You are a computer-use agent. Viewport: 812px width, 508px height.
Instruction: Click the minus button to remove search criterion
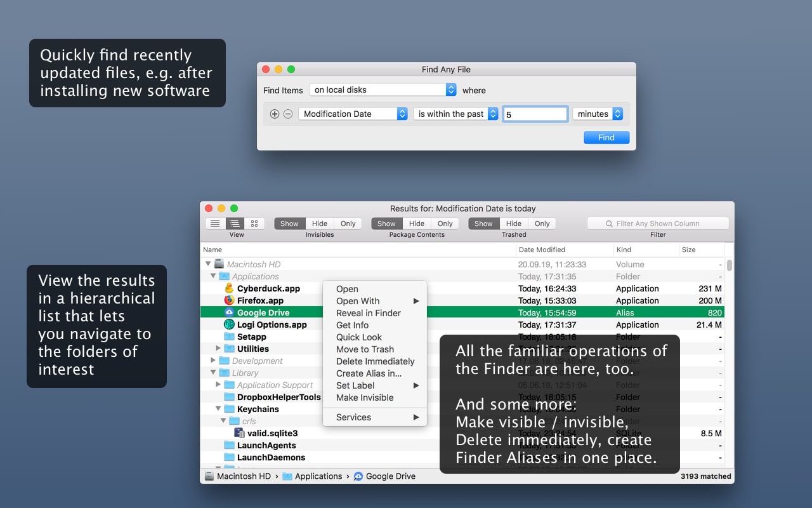tap(289, 114)
